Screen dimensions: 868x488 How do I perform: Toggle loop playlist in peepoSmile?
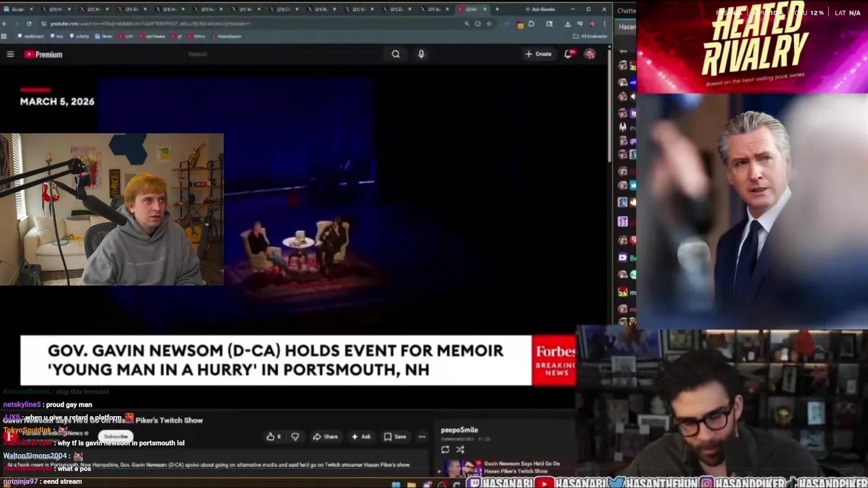tap(445, 449)
